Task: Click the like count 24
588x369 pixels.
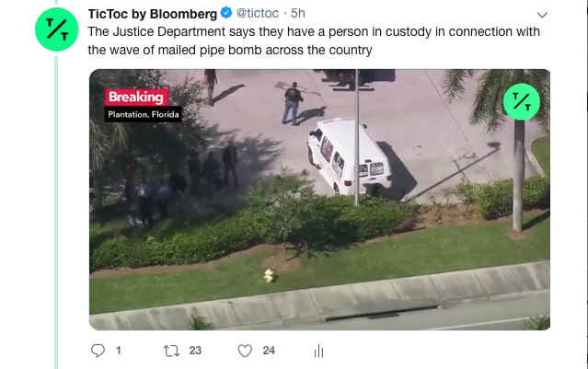Action: 269,351
